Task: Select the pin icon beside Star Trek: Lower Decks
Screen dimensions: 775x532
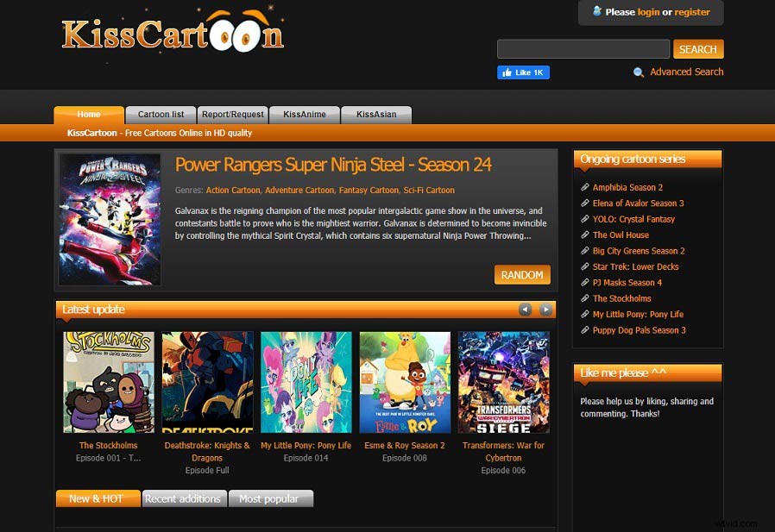Action: tap(584, 266)
